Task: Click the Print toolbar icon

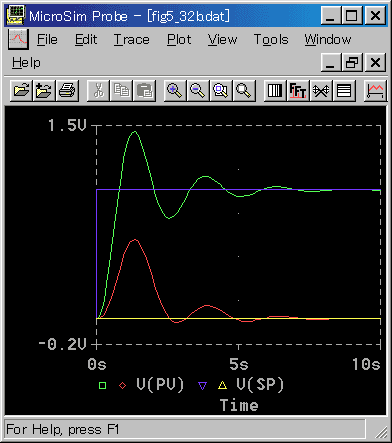Action: click(x=67, y=90)
